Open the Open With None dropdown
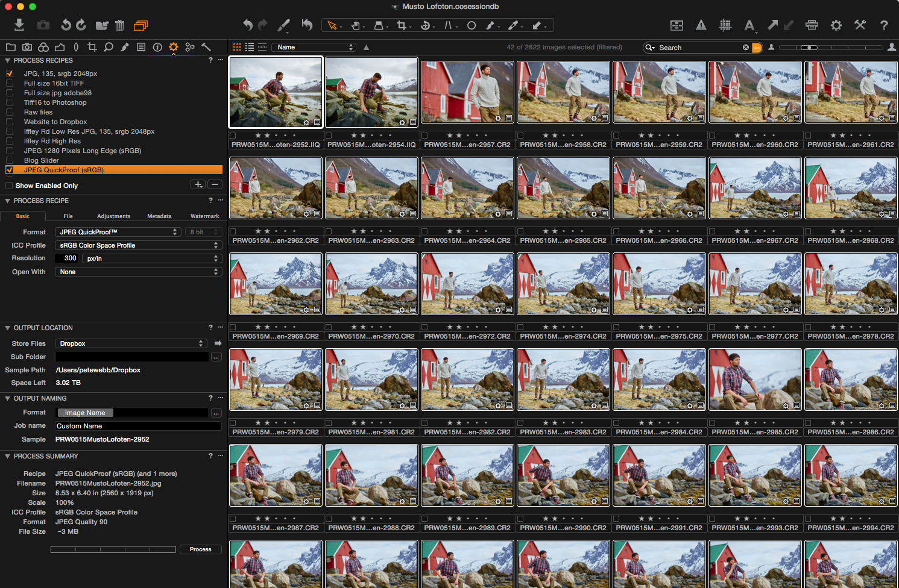This screenshot has width=899, height=588. click(x=139, y=272)
